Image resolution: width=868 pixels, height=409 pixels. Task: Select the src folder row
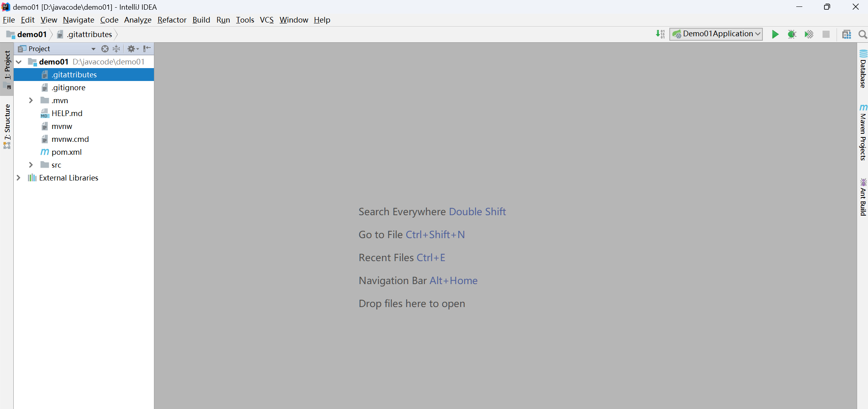tap(84, 165)
